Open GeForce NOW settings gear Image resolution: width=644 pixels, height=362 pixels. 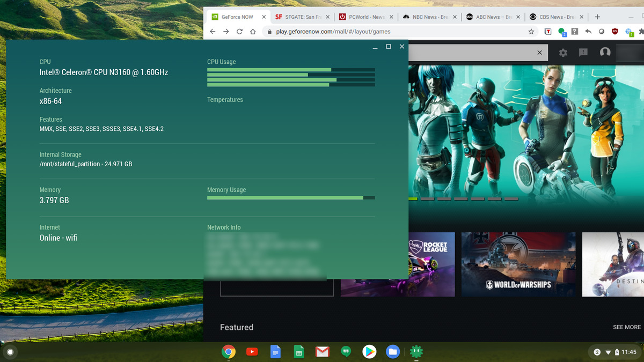pyautogui.click(x=563, y=53)
